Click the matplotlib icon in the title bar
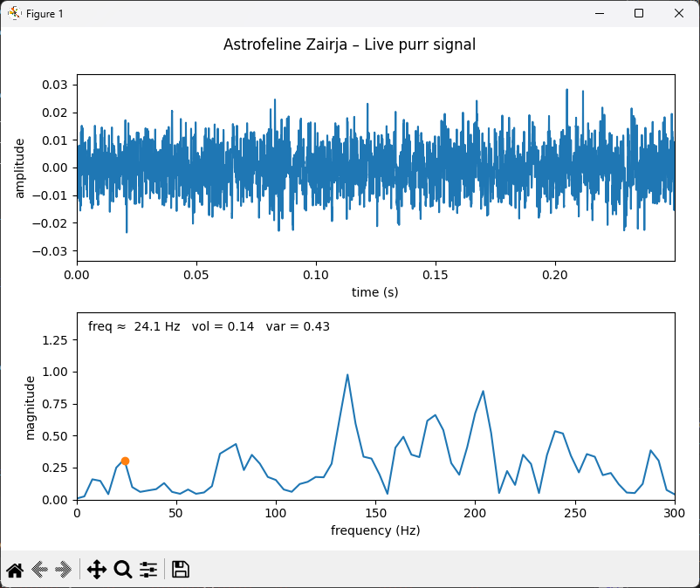The height and width of the screenshot is (588, 700). [15, 13]
